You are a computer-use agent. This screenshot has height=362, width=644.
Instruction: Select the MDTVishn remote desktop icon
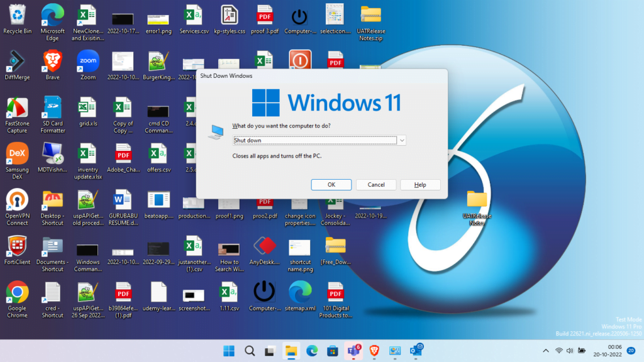pyautogui.click(x=53, y=158)
